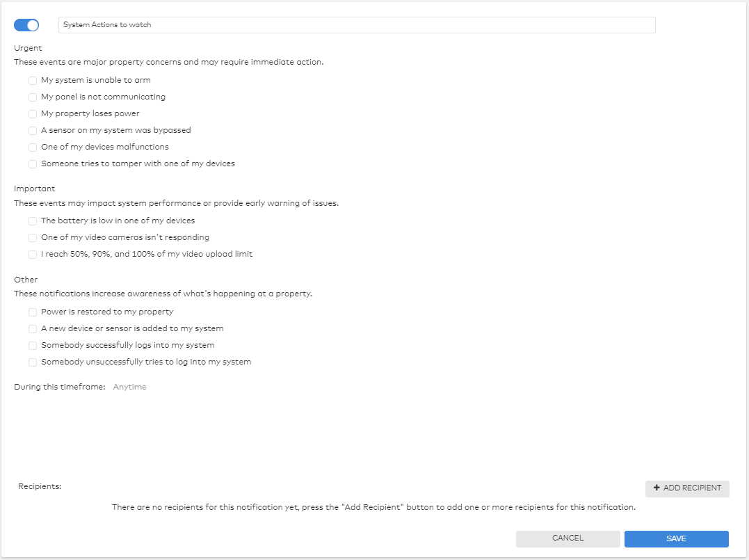
Task: Check 'Power is restored to my property'
Action: click(33, 312)
